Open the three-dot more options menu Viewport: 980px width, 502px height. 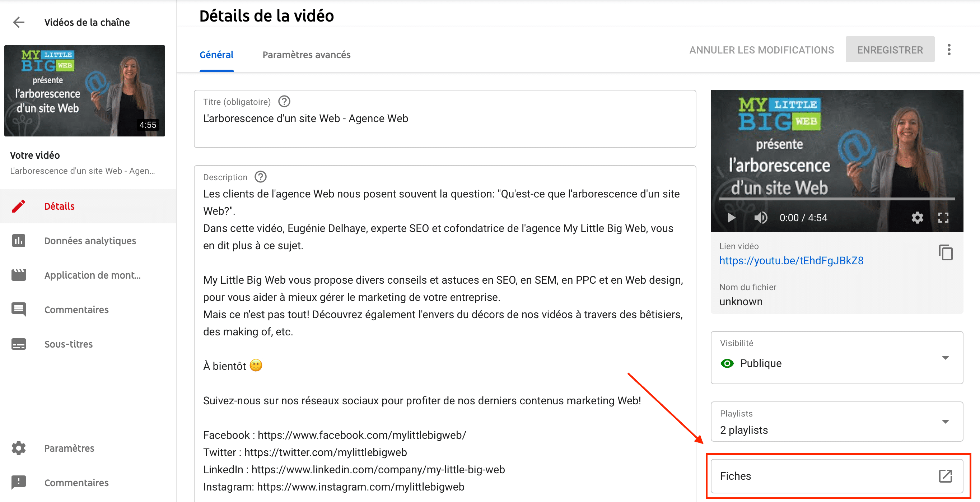pyautogui.click(x=949, y=50)
